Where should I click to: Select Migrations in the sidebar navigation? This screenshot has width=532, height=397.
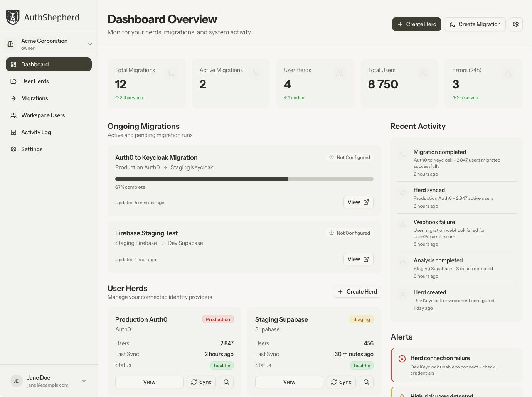13,98
